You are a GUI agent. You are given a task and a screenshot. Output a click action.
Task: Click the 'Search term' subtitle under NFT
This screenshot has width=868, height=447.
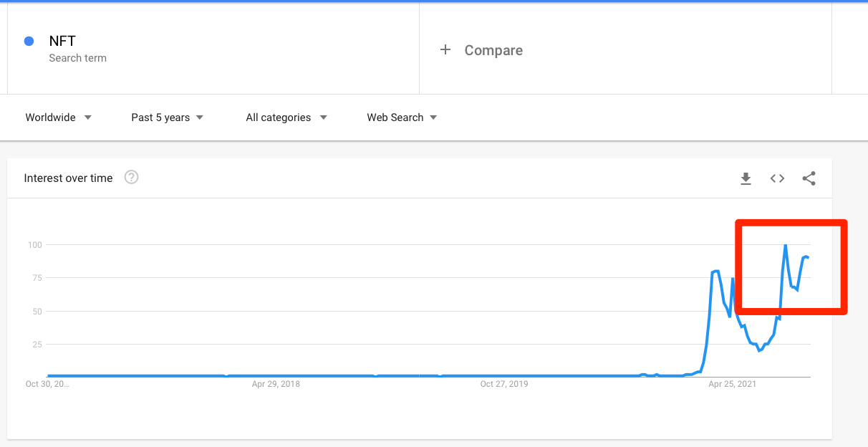(77, 58)
